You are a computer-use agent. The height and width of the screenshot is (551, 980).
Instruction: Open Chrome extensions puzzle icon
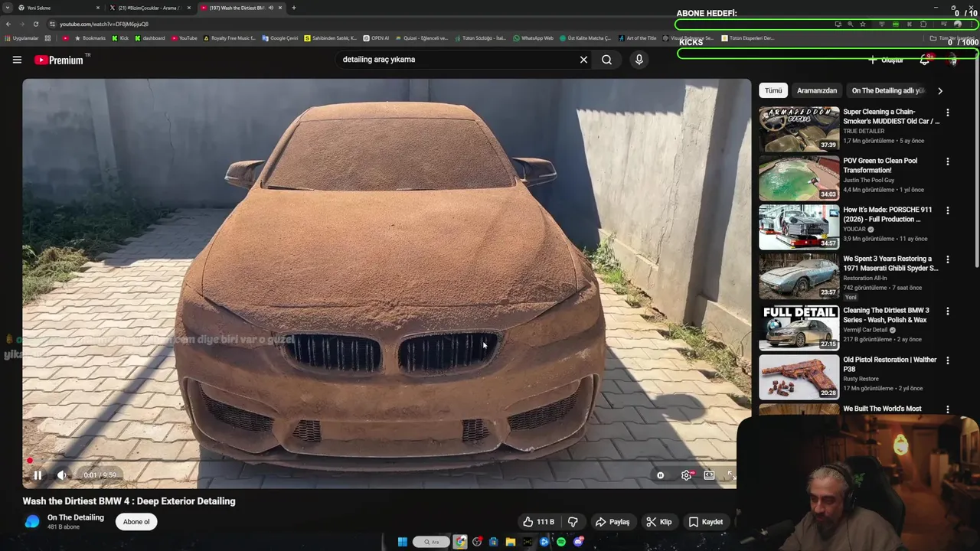click(923, 24)
